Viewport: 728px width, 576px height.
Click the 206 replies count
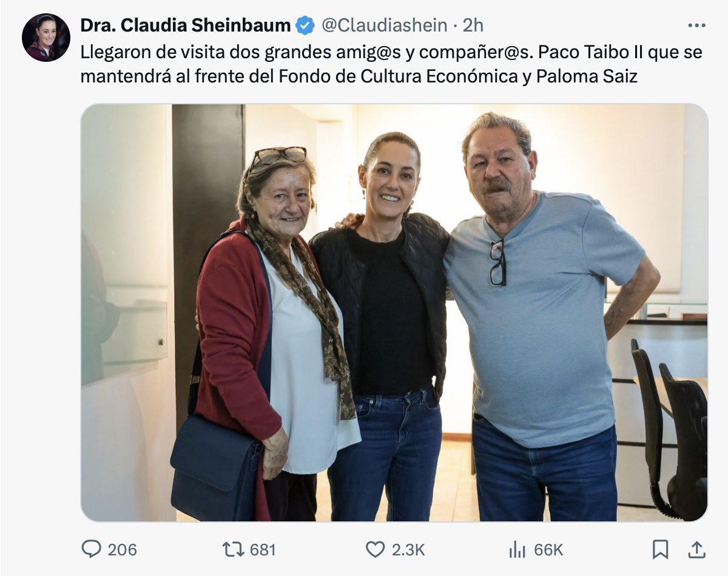point(122,550)
